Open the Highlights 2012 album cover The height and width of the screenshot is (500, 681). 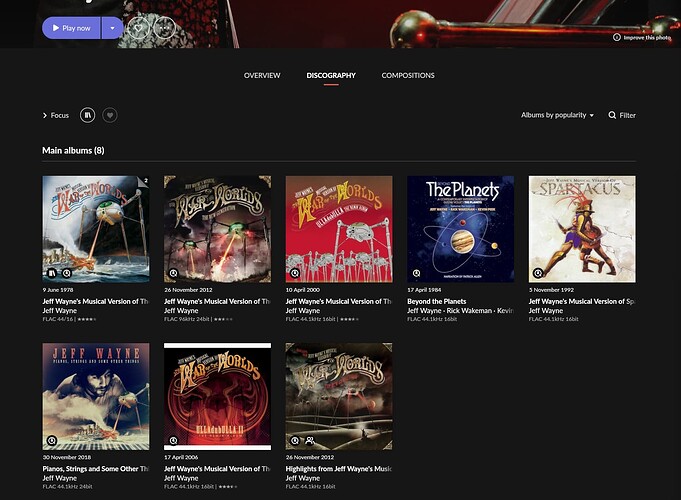tap(339, 397)
